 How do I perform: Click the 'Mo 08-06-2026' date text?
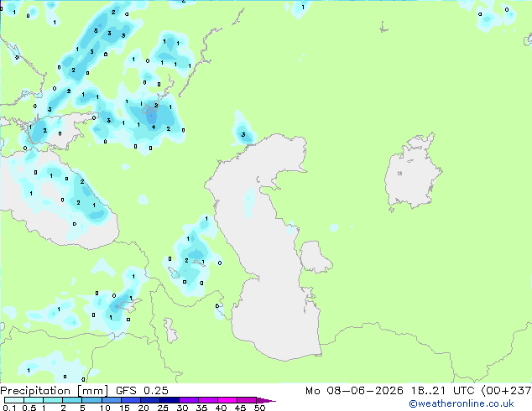(354, 391)
